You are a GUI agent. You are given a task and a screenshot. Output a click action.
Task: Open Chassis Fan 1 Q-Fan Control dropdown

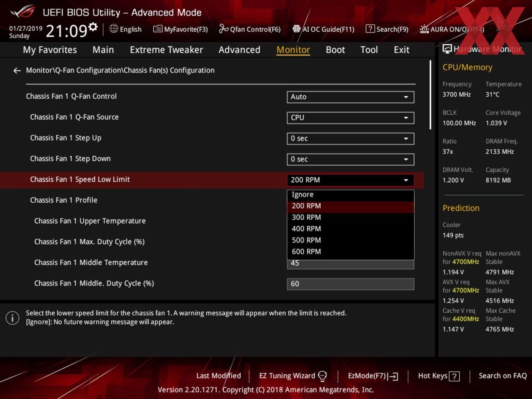(350, 97)
